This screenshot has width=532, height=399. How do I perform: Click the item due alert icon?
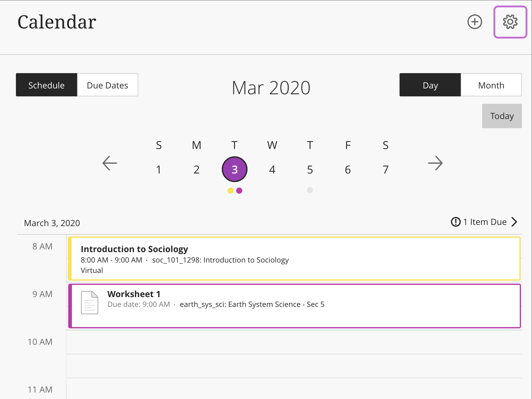(456, 222)
